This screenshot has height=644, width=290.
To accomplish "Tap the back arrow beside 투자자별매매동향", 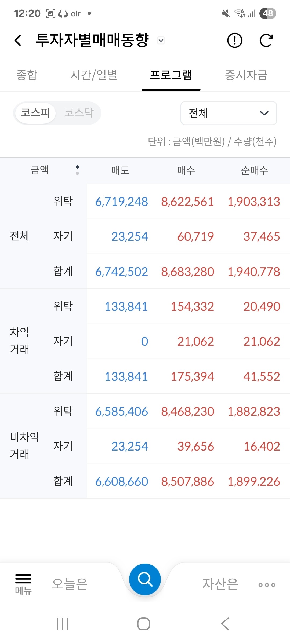I will tap(18, 41).
